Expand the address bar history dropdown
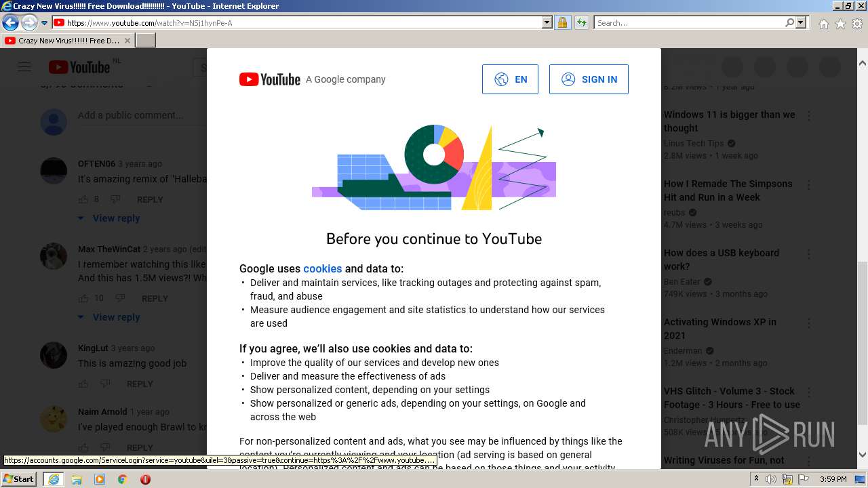868x488 pixels. tap(547, 23)
